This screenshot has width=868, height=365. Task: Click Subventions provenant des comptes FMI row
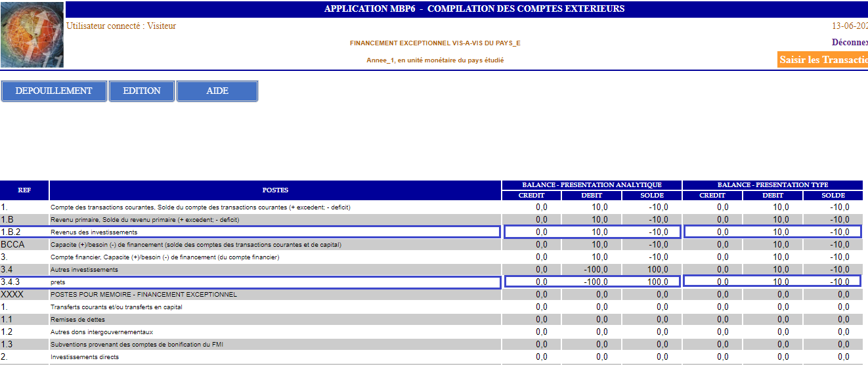[137, 345]
